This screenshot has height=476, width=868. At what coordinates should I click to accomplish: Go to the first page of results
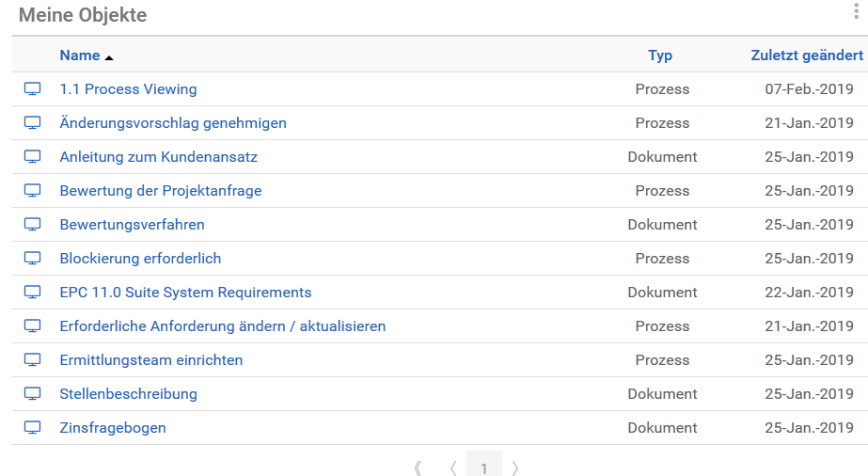418,468
